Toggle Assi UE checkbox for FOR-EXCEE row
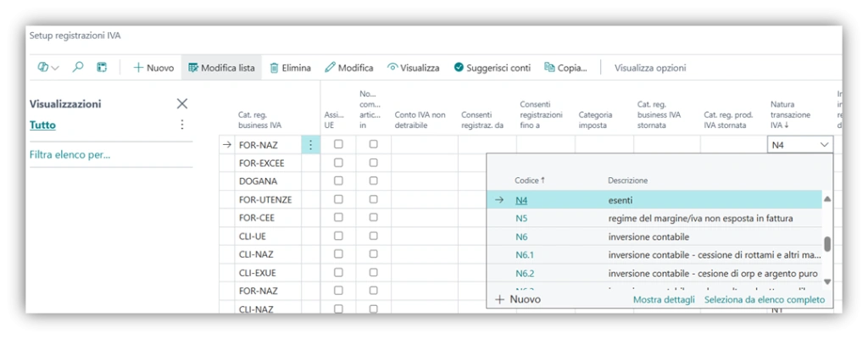The image size is (868, 339). (x=339, y=163)
